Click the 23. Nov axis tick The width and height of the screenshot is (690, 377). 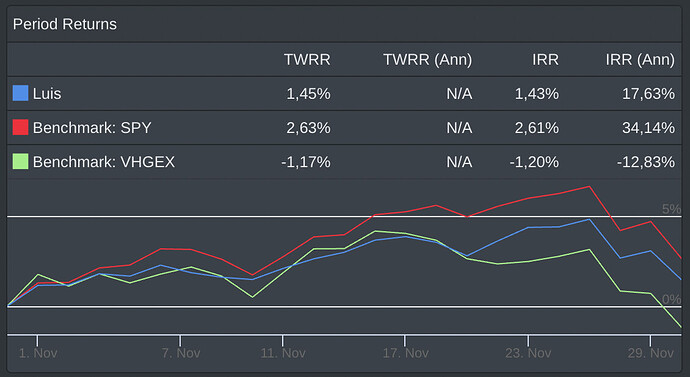tap(528, 353)
